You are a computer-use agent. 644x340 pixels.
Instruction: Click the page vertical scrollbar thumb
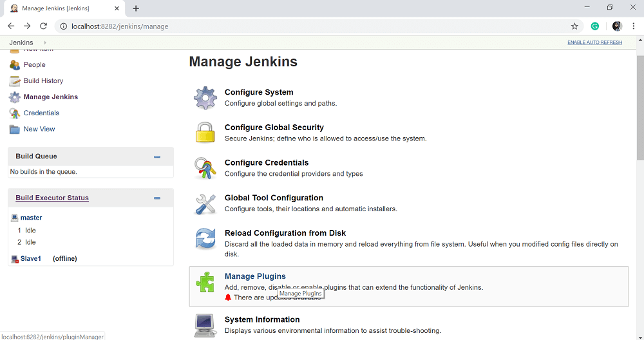(640, 108)
